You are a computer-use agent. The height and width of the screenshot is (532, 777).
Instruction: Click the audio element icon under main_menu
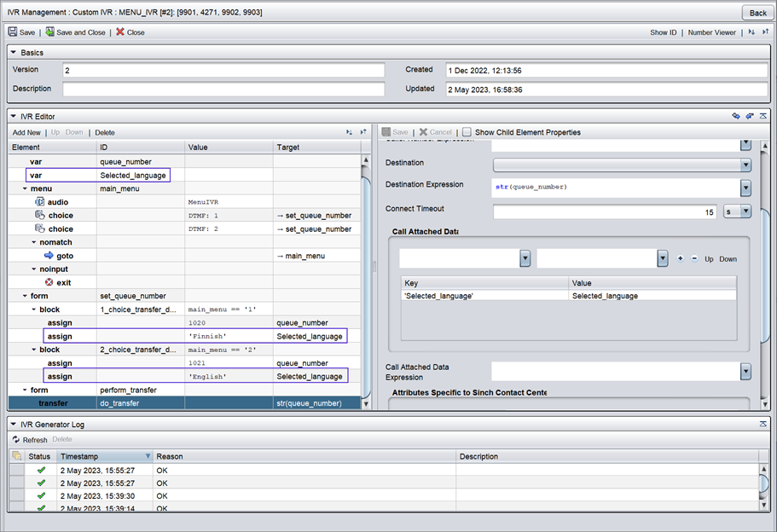point(39,202)
